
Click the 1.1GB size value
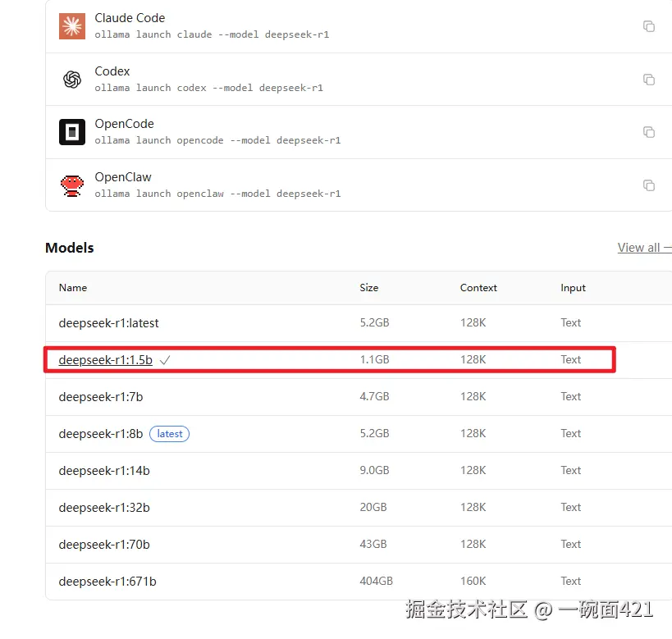coord(375,359)
